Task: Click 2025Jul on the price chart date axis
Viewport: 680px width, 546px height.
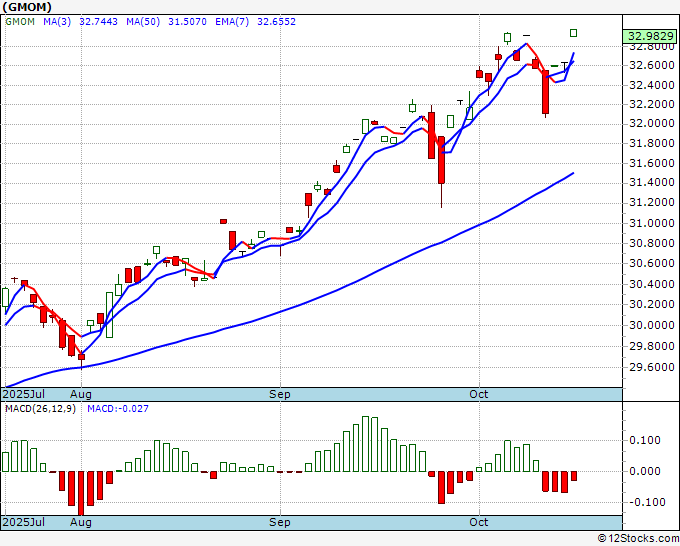Action: click(x=24, y=394)
